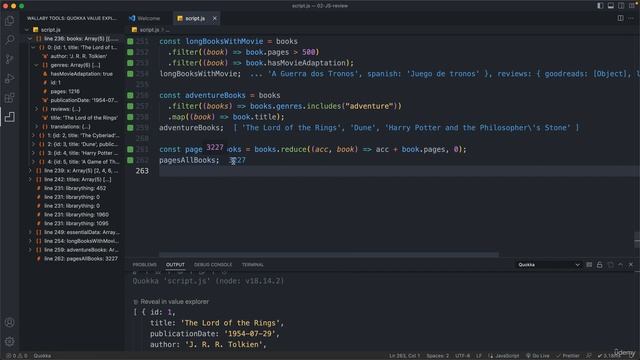Toggle primary sidebar layout icon in title bar
Screen dimensions: 640x360
(600, 6)
